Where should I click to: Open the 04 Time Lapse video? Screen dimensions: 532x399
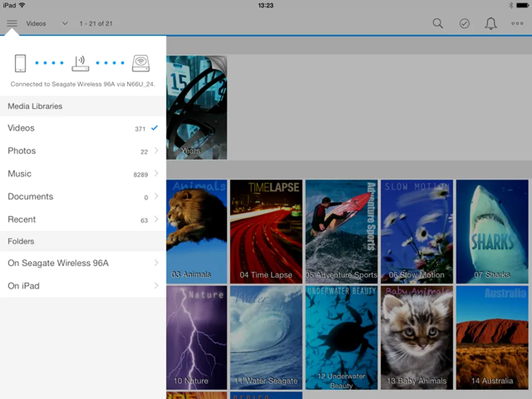click(266, 231)
